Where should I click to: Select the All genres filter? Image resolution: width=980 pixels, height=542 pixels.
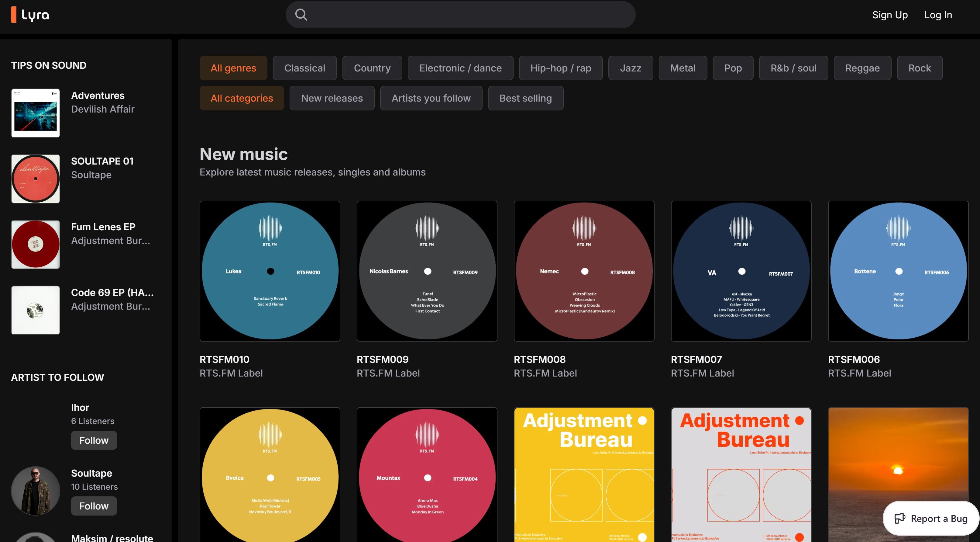click(x=233, y=68)
